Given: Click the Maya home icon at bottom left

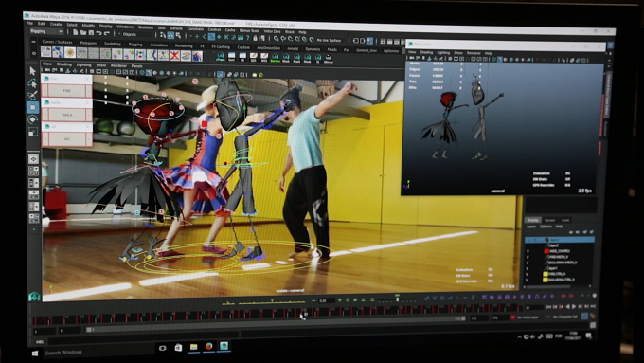Looking at the screenshot, I should click(x=34, y=296).
